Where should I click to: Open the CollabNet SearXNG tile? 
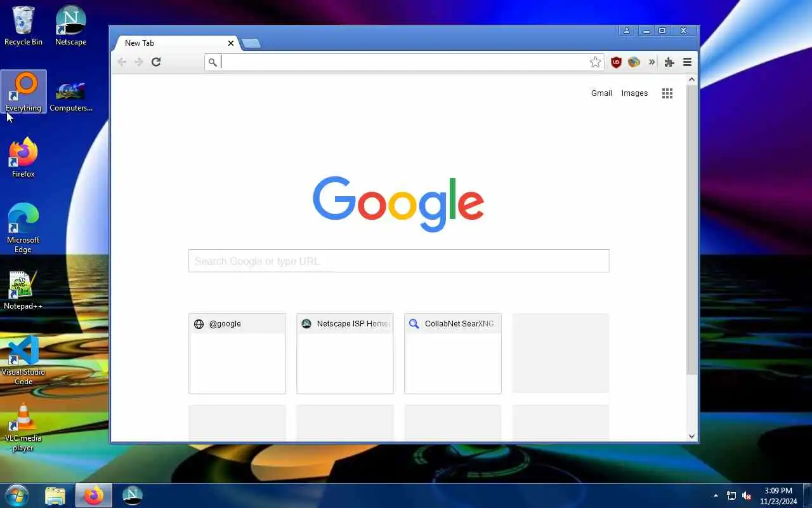[x=453, y=354]
